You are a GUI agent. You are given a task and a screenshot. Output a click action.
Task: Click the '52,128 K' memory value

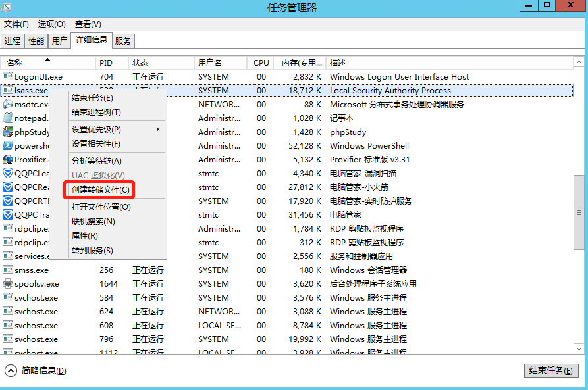304,146
